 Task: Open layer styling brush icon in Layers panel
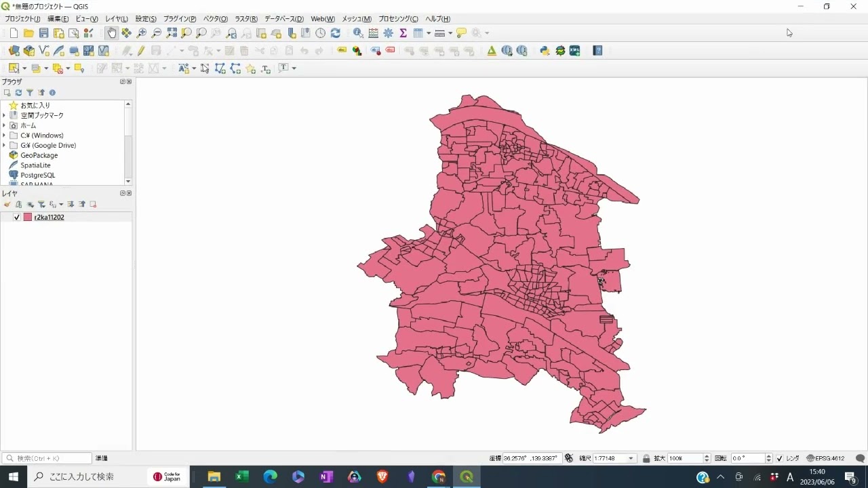click(7, 204)
